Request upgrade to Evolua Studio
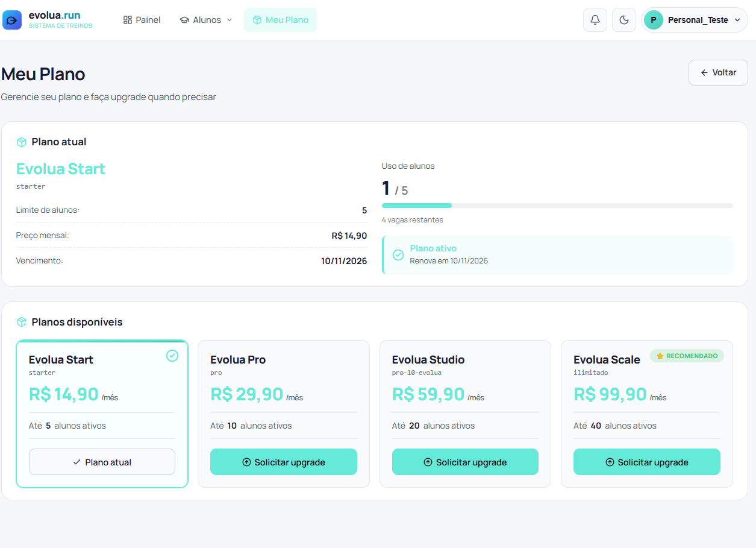Viewport: 756px width, 548px height. [x=465, y=462]
